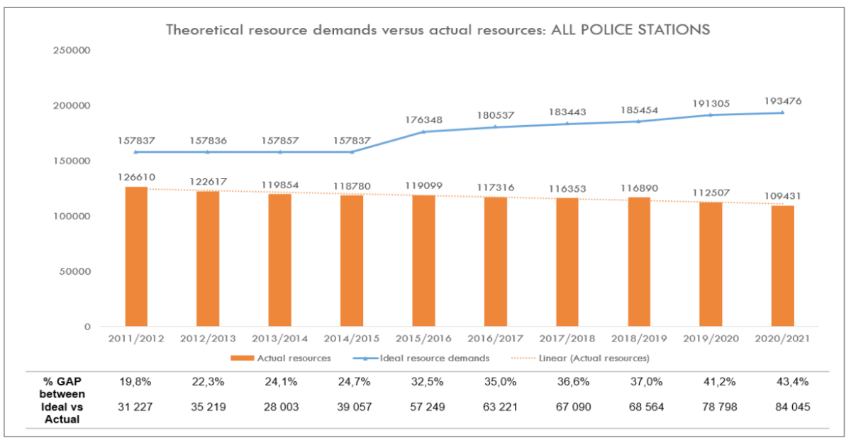The image size is (858, 446).
Task: Click the 180537 ideal demand data label
Action: coord(495,115)
